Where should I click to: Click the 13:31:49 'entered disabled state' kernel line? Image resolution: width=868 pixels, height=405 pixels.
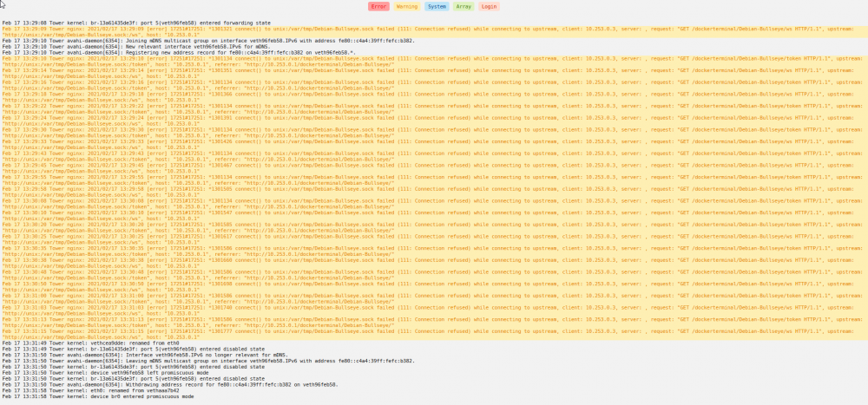(134, 349)
